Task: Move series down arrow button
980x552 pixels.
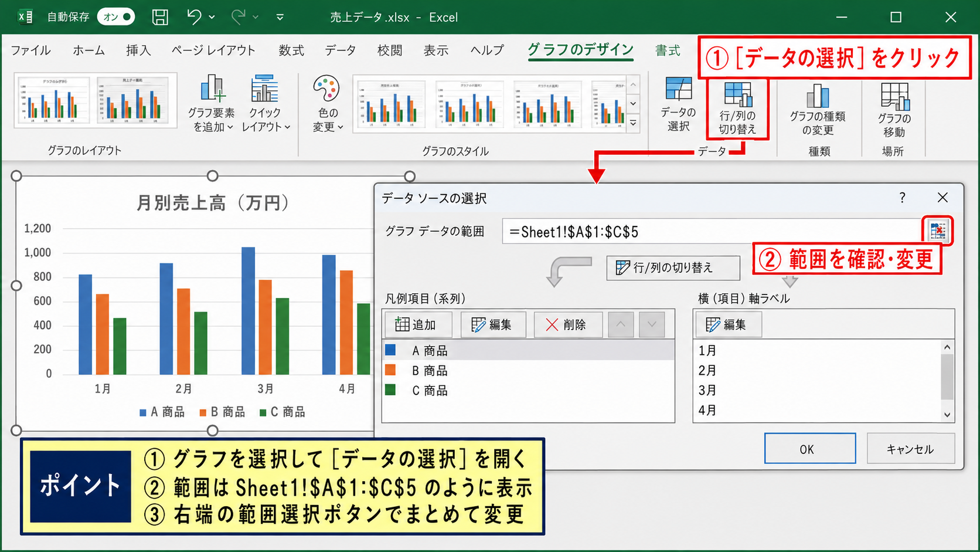Action: 652,324
